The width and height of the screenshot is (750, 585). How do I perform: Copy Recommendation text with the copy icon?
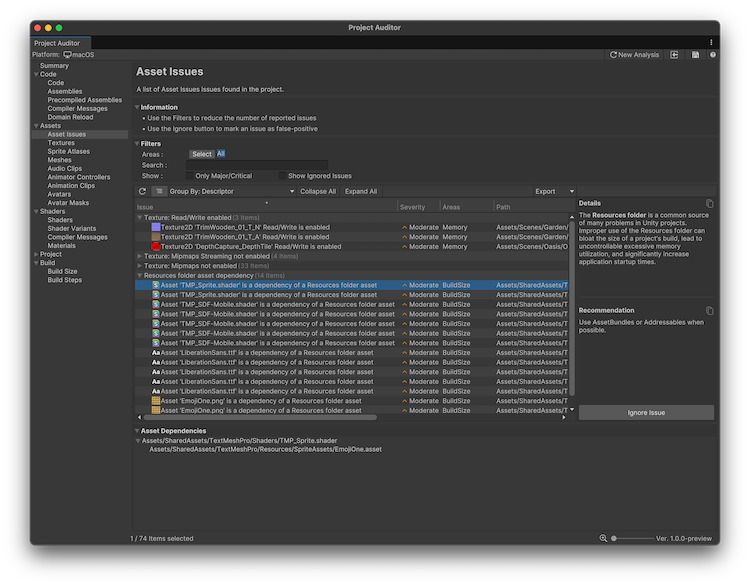[x=710, y=311]
